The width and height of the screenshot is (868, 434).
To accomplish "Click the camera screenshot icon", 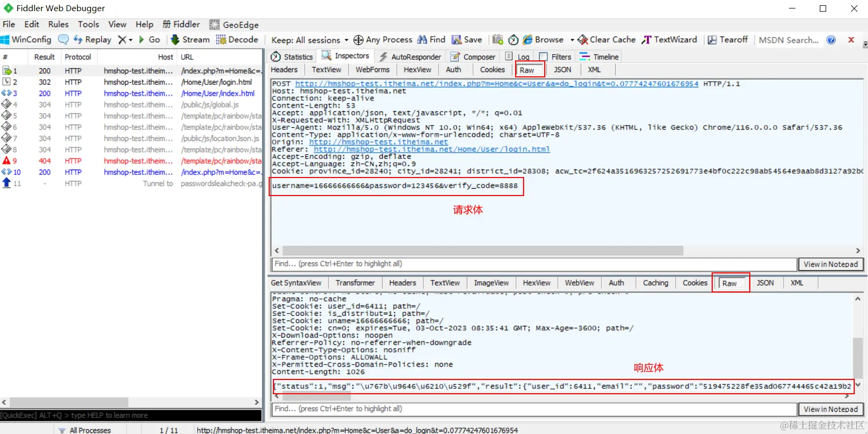I will coord(498,40).
